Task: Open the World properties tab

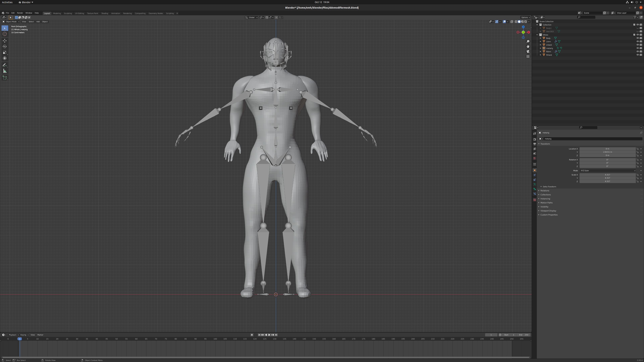Action: coord(534,158)
